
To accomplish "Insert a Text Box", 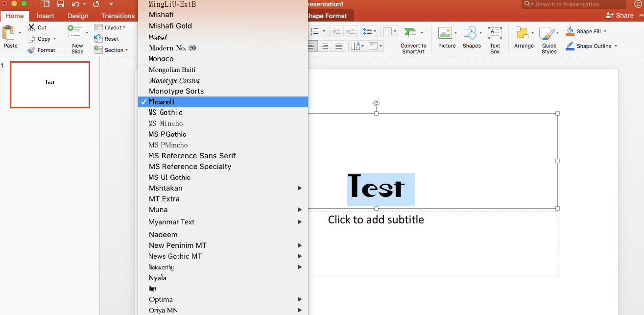I will tap(495, 33).
